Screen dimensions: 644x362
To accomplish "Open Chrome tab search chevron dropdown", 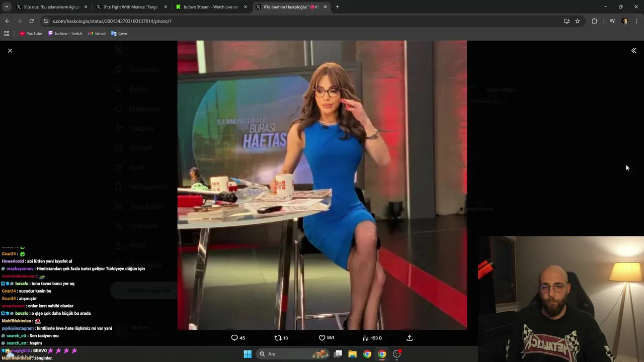I will point(7,7).
